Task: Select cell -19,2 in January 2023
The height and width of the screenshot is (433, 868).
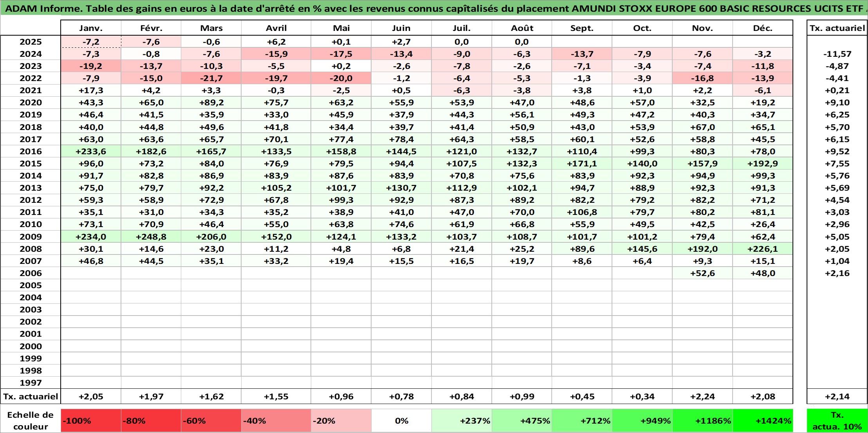Action: (x=91, y=66)
